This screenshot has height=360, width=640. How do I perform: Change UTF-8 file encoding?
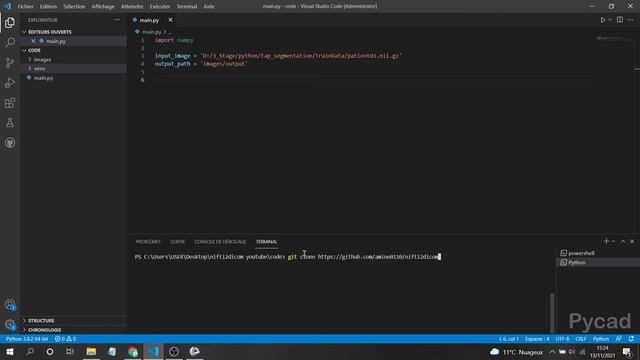point(562,339)
